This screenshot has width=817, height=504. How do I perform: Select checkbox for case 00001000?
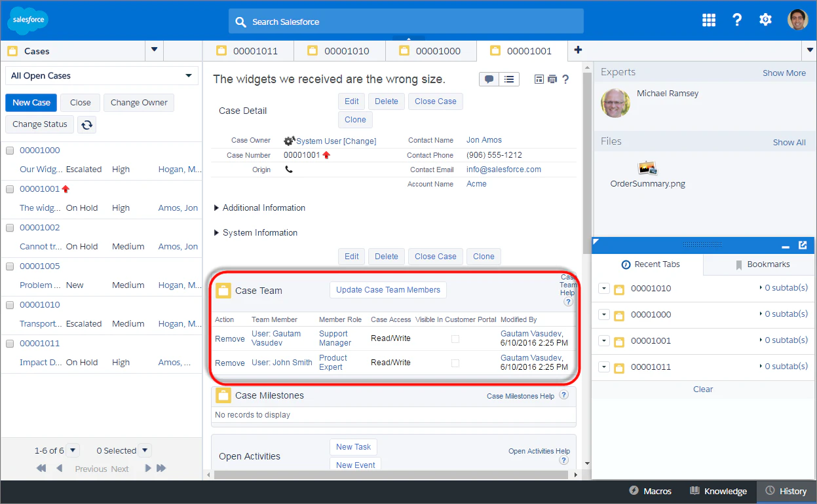coord(10,151)
